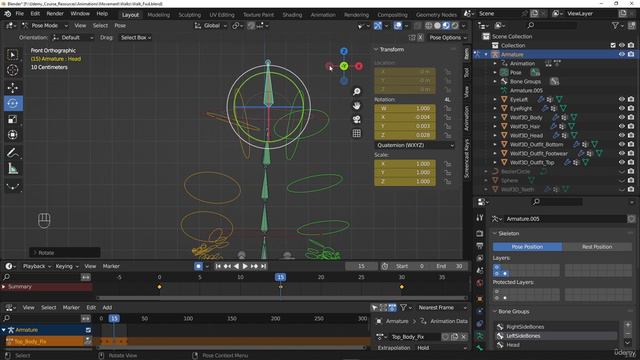This screenshot has height=360, width=640.
Task: Open the Select Box drag dropdown
Action: pyautogui.click(x=136, y=38)
